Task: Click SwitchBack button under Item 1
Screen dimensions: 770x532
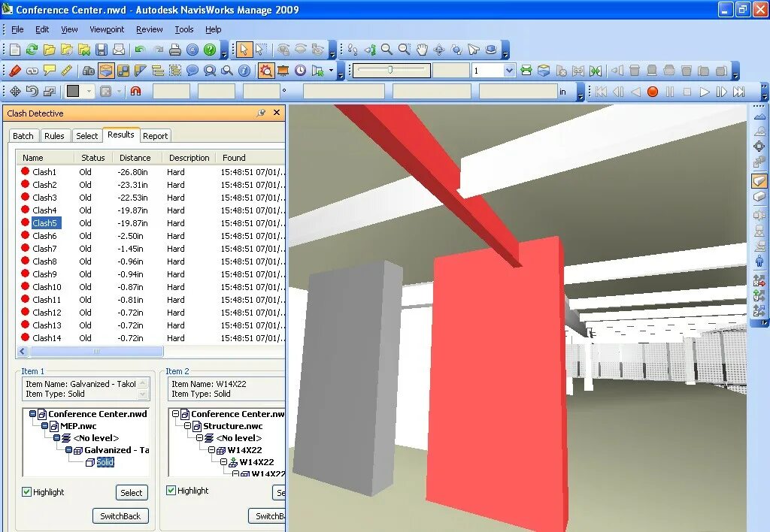Action: (x=120, y=515)
